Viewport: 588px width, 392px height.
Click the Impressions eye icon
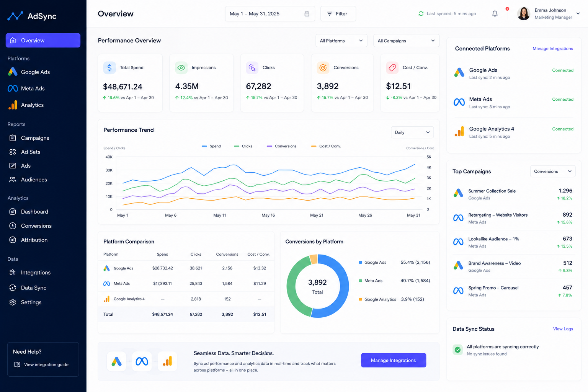pos(181,68)
